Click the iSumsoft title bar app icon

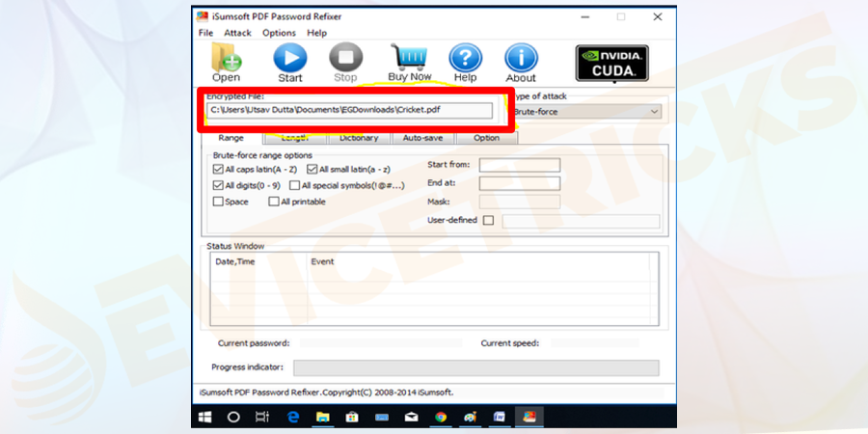click(203, 16)
